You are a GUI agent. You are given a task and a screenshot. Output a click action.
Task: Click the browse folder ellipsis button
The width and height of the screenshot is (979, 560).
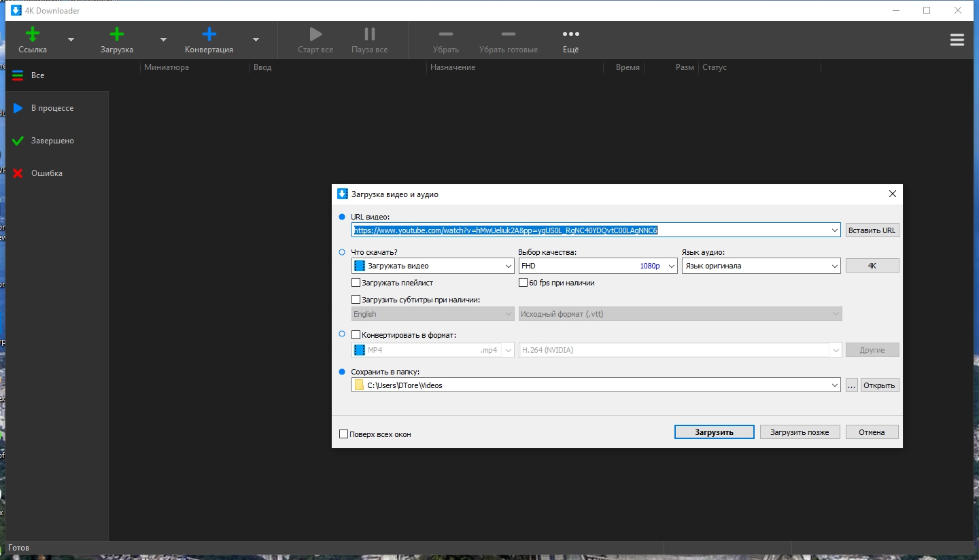pyautogui.click(x=851, y=385)
